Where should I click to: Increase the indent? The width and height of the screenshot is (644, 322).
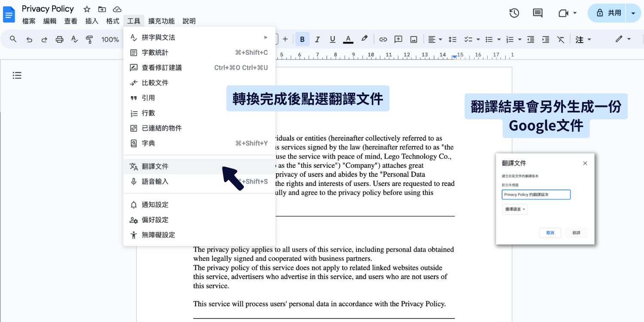pyautogui.click(x=546, y=39)
